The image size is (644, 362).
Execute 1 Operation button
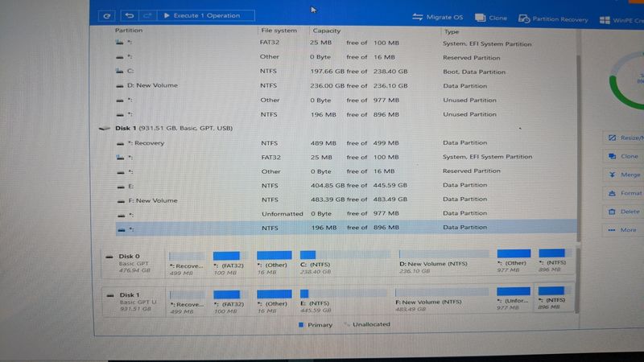pos(206,15)
